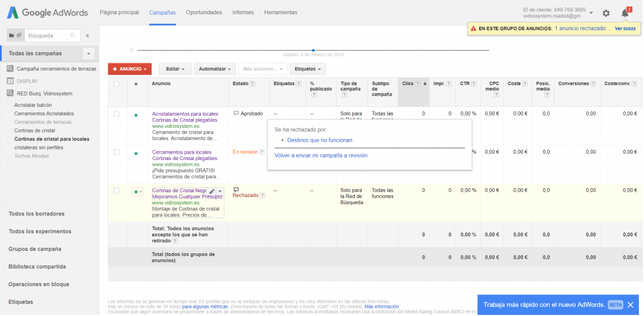Click the search campaign icon for Campaña cerramientos de terrazas
Viewport: 644px width, 316px height.
tap(10, 69)
